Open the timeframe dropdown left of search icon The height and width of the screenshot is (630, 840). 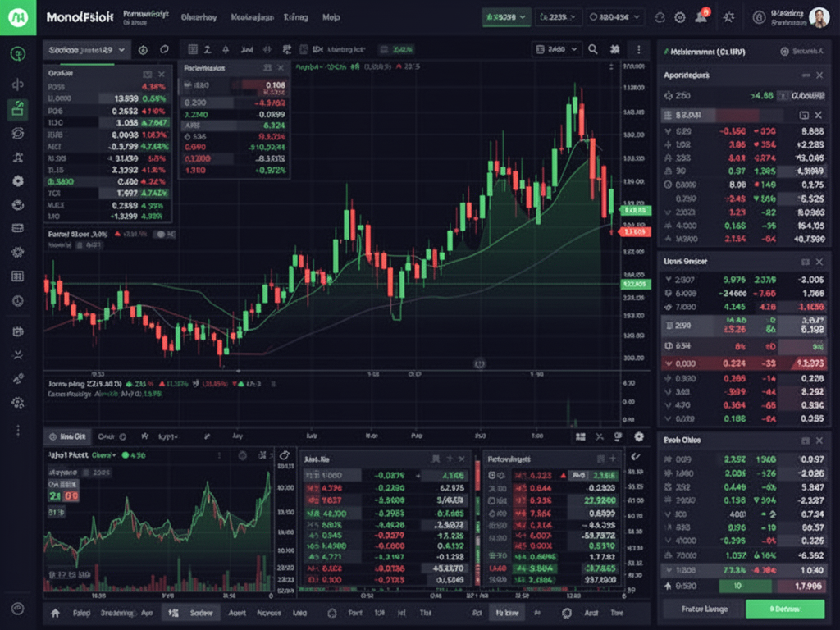click(x=557, y=50)
